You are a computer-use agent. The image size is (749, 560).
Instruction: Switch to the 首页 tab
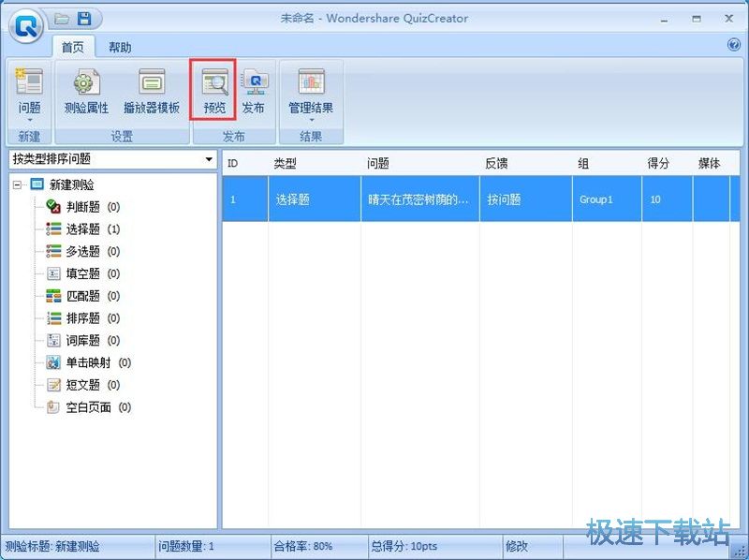(x=73, y=47)
